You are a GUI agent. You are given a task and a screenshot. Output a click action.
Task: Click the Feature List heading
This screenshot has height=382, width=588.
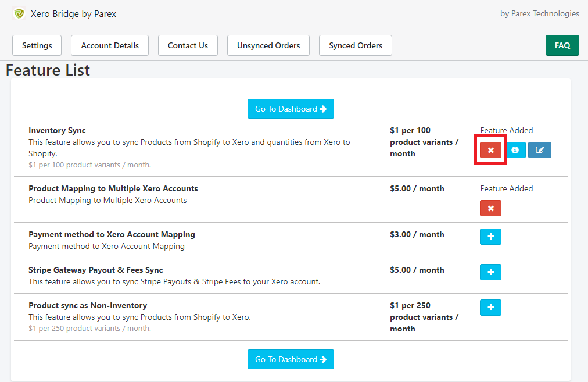48,70
